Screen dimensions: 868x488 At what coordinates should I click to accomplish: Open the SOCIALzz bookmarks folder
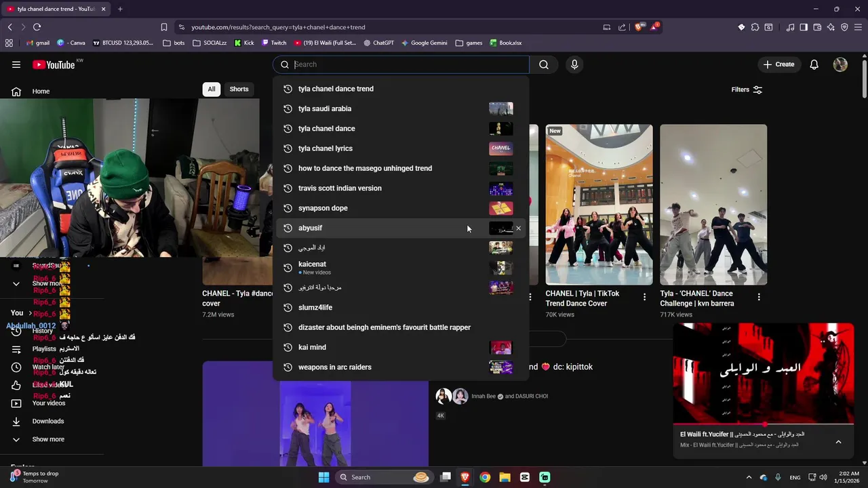(x=210, y=43)
